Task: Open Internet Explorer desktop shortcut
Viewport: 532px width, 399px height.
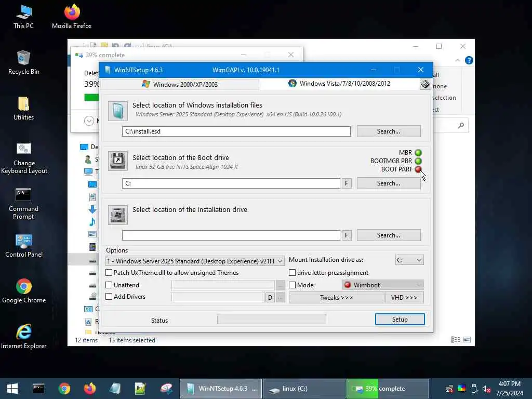Action: (x=24, y=337)
